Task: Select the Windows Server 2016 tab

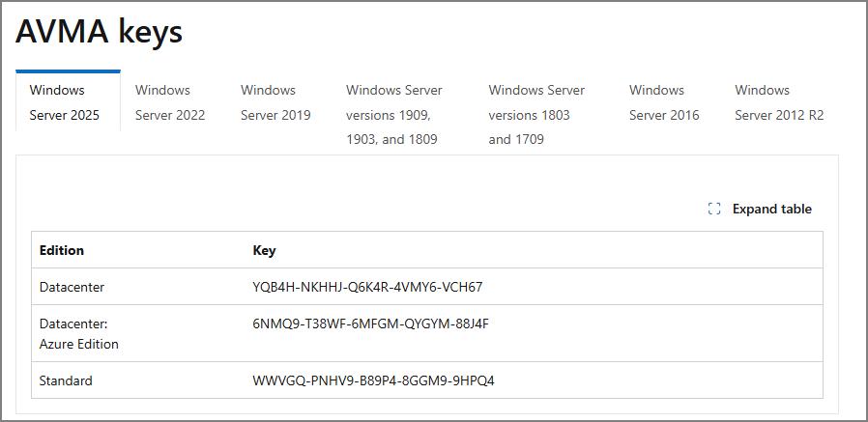Action: [664, 102]
